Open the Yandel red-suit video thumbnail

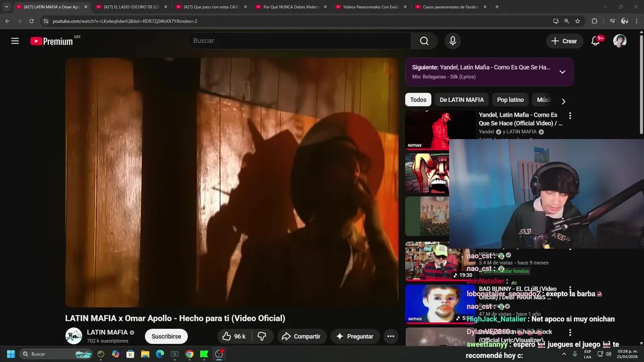pos(427,130)
